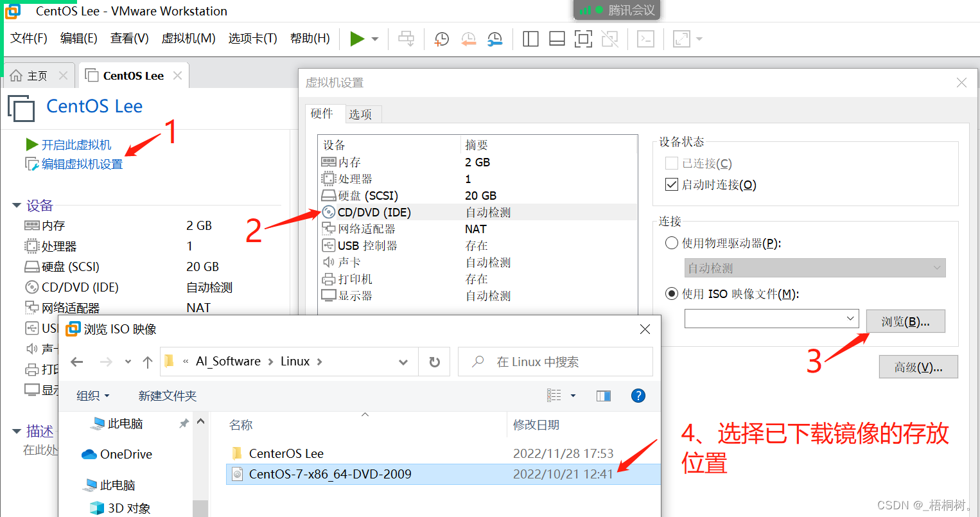Open the 查看(V) menu
The height and width of the screenshot is (517, 980).
click(x=129, y=39)
